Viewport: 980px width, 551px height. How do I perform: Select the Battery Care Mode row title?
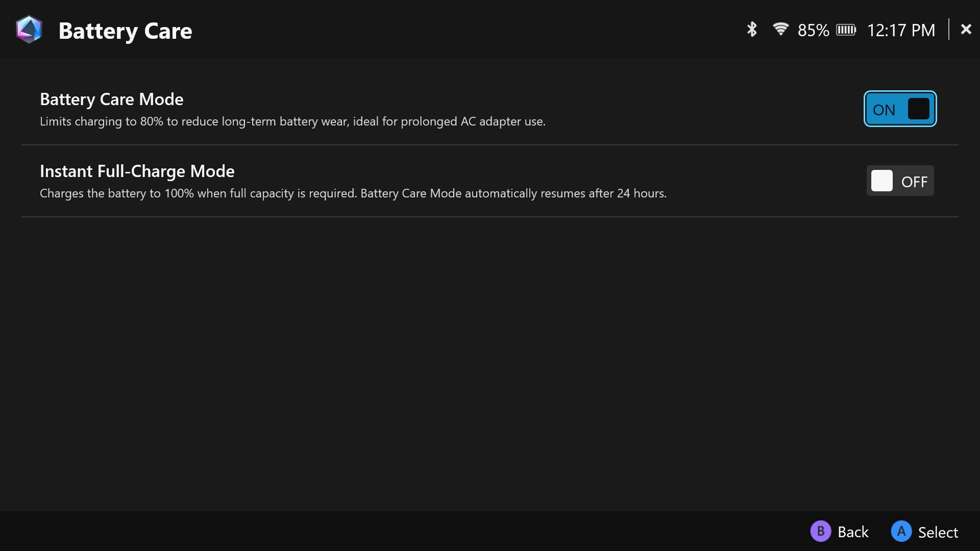point(111,99)
